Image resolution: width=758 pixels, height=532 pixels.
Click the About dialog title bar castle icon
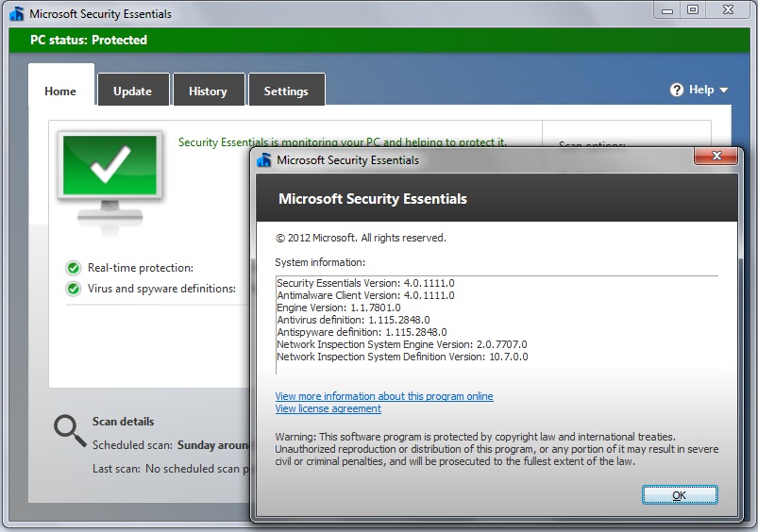[x=264, y=160]
